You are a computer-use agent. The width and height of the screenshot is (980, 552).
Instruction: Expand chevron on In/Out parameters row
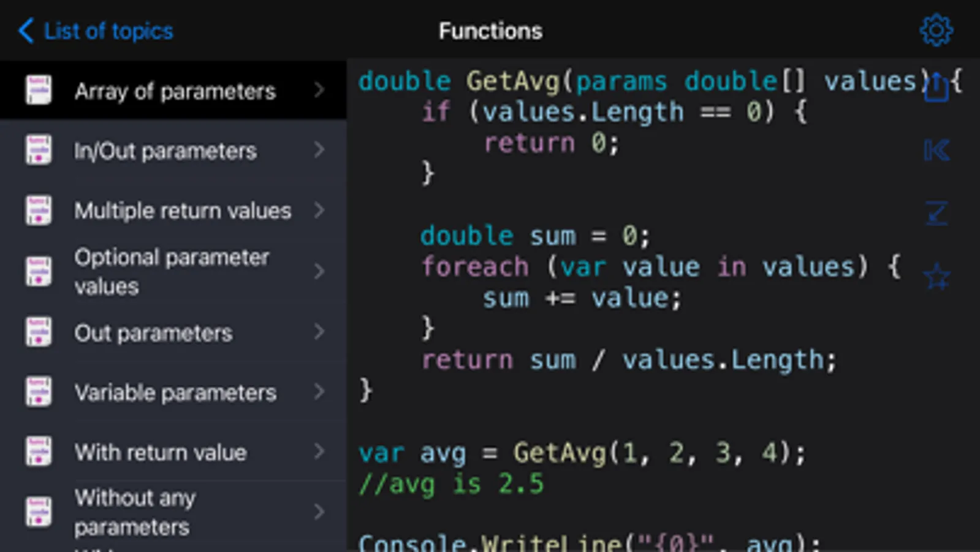pyautogui.click(x=319, y=150)
